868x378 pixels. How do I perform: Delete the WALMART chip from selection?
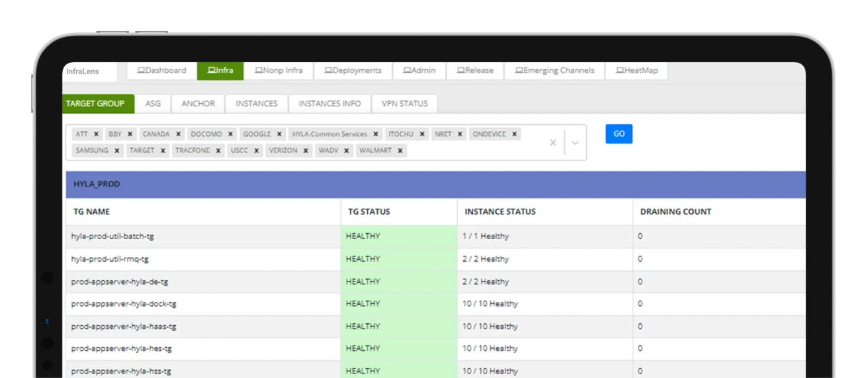(x=400, y=151)
